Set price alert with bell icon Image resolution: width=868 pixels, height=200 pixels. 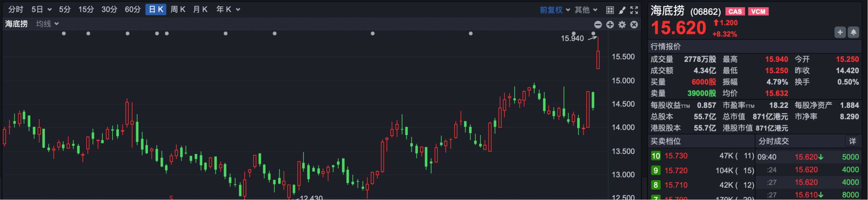(853, 32)
